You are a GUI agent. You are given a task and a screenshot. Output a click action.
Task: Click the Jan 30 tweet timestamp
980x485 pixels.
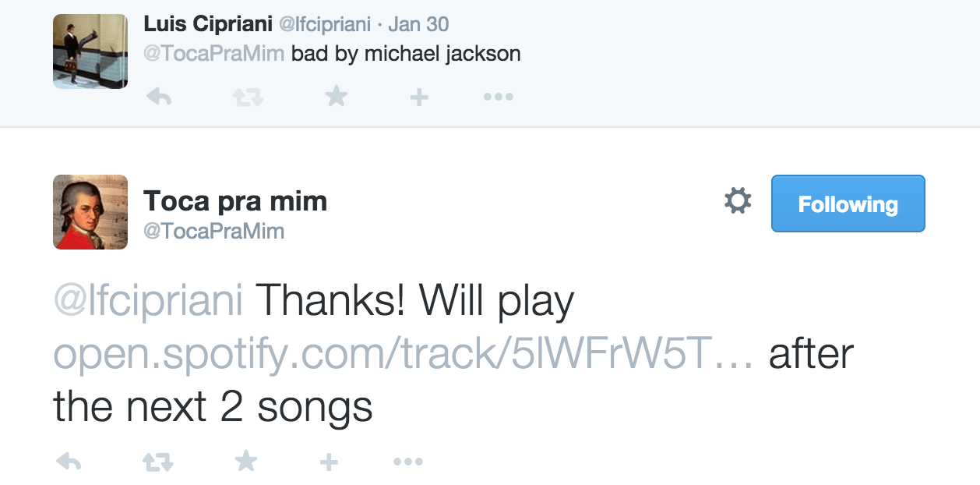pyautogui.click(x=418, y=24)
